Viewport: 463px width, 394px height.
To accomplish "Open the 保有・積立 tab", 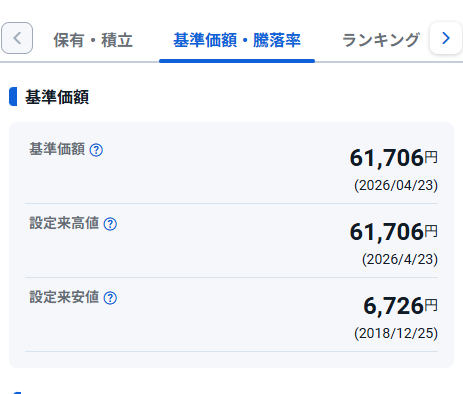I will point(93,40).
